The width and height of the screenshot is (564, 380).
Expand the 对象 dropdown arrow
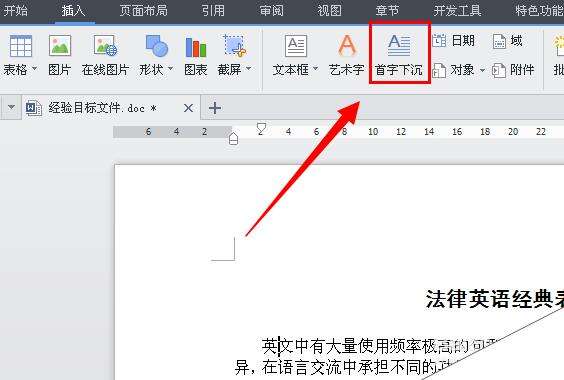482,70
